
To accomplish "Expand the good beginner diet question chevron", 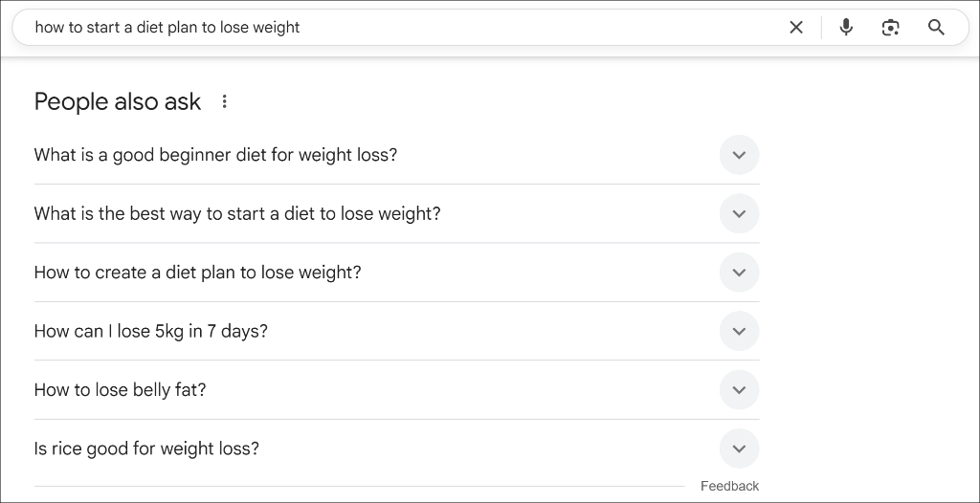I will click(x=740, y=155).
